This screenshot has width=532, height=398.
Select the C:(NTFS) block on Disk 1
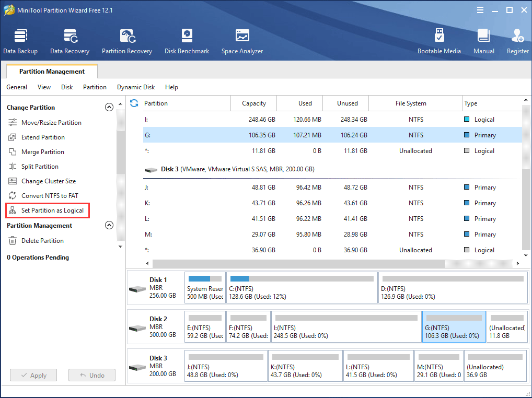coord(302,287)
